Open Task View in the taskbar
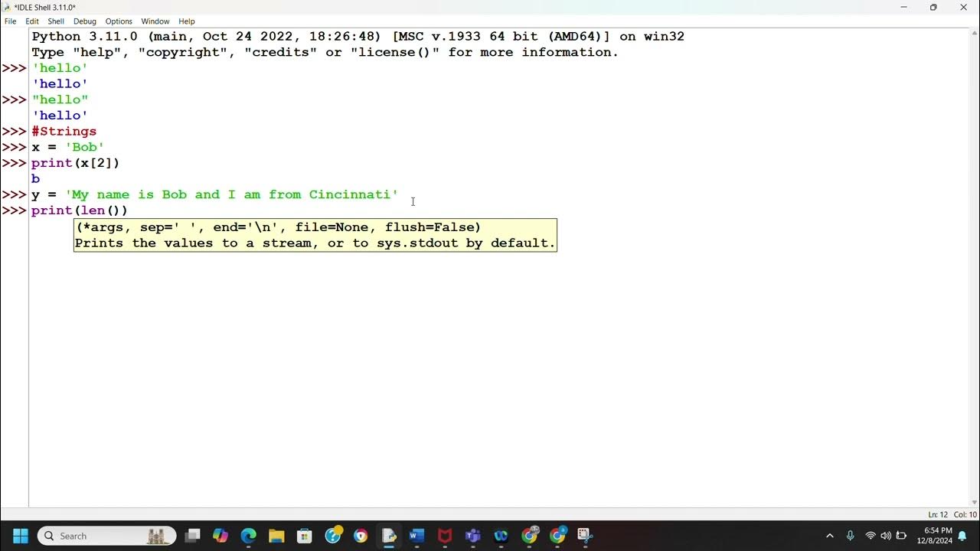 point(192,536)
